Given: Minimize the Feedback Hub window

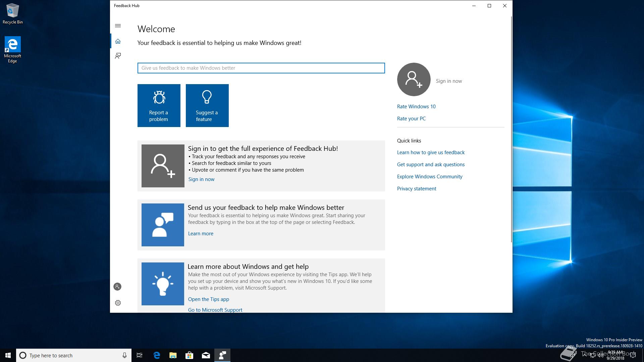Looking at the screenshot, I should [x=474, y=6].
